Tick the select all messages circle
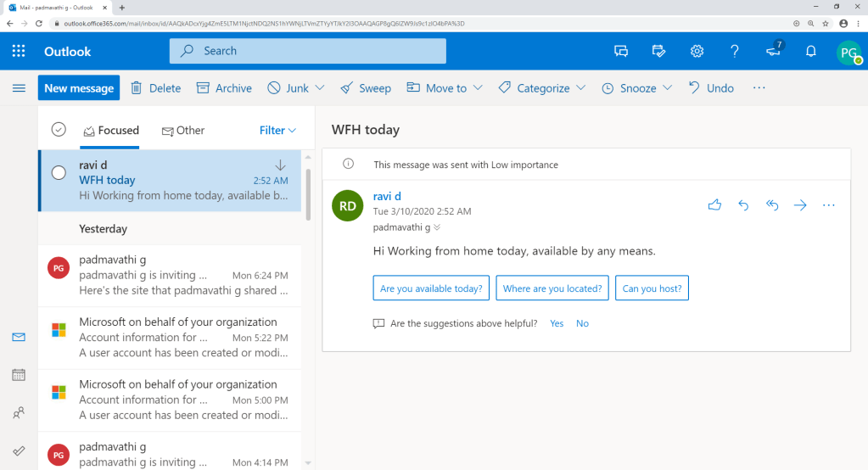 (59, 130)
